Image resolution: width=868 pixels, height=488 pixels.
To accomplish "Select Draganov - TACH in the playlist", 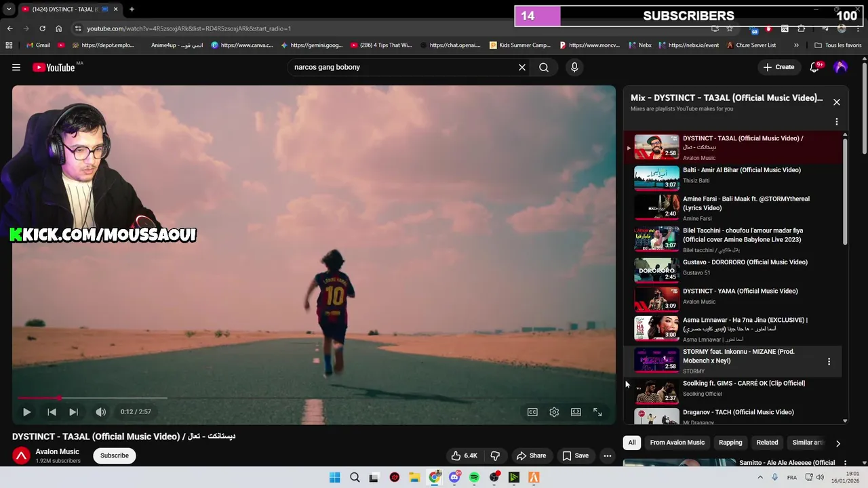I will pyautogui.click(x=732, y=416).
